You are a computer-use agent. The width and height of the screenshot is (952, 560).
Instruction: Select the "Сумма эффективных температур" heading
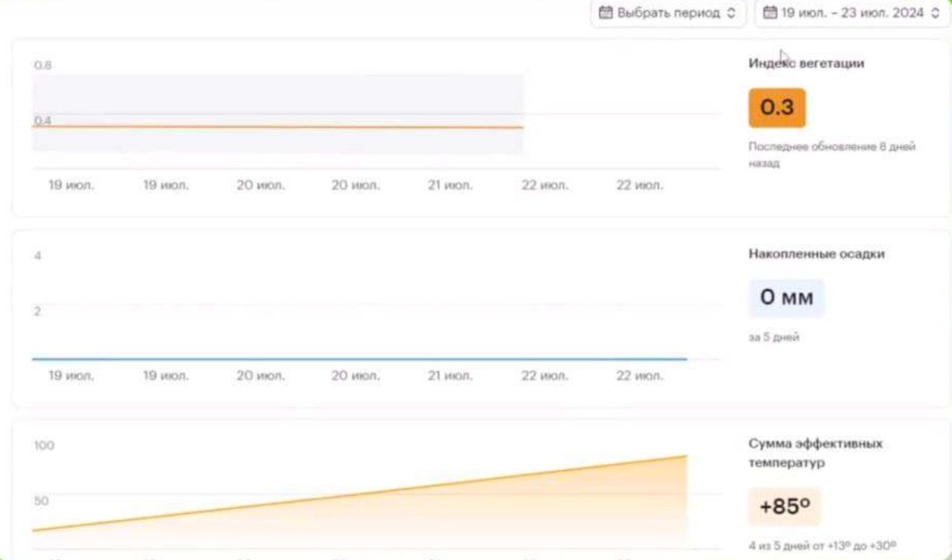pyautogui.click(x=815, y=453)
